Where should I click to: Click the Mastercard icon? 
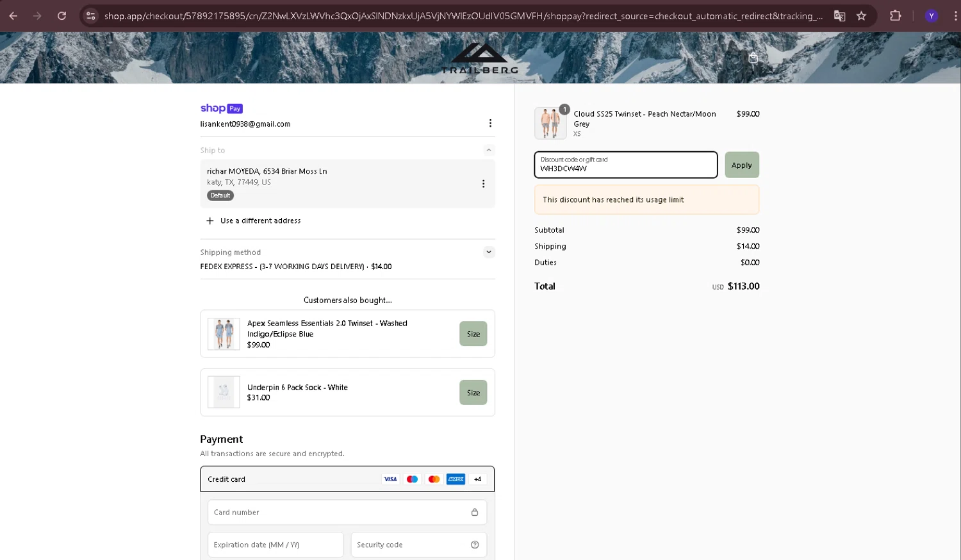pos(434,479)
